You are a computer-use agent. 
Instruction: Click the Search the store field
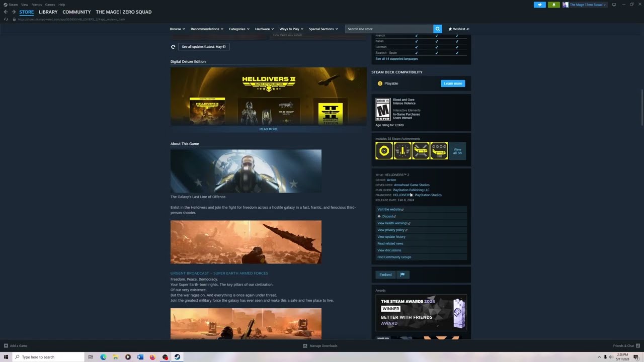[389, 29]
